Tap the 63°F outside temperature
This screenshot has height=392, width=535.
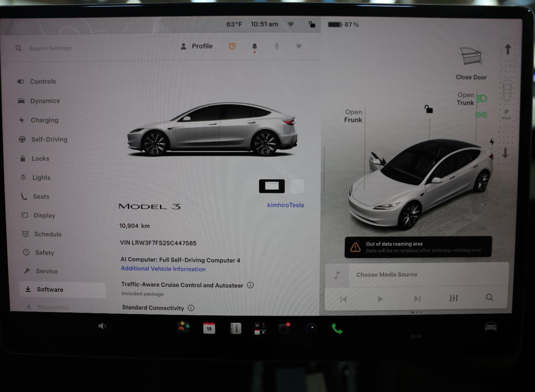pos(234,24)
